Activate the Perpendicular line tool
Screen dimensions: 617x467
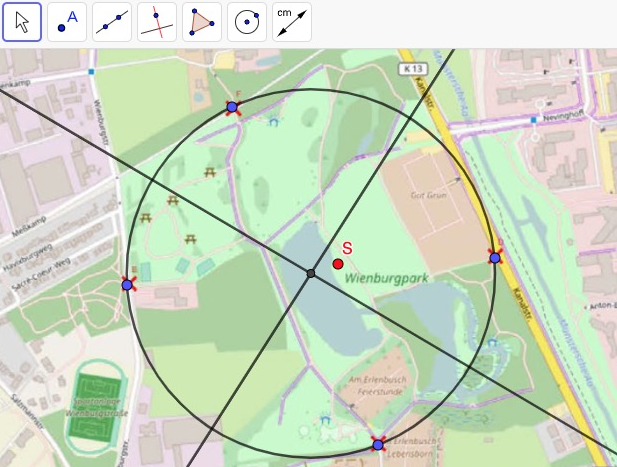157,22
